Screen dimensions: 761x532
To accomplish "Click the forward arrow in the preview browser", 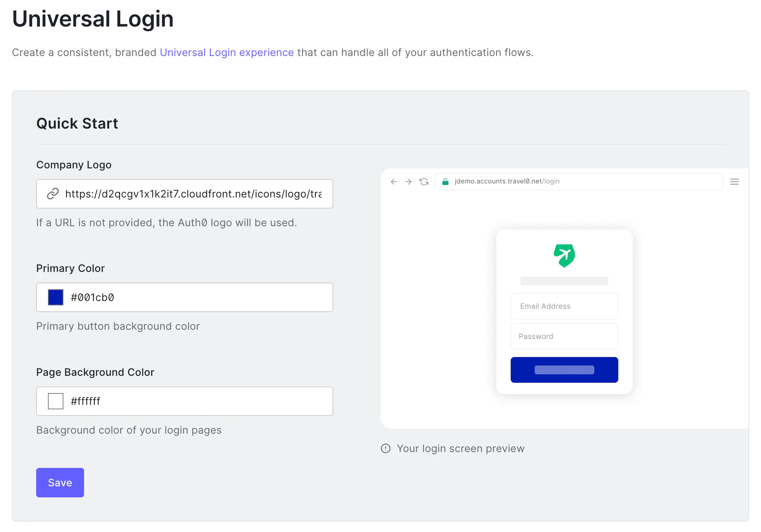I will click(409, 181).
